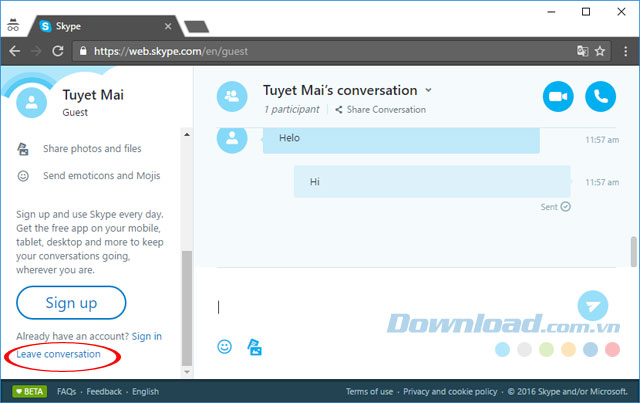Screen dimensions: 640x403
Task: Click Leave conversation link
Action: (x=58, y=354)
